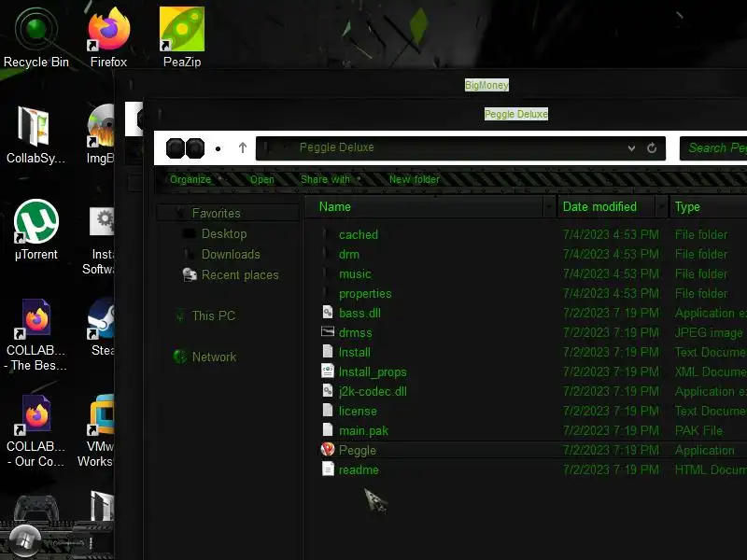Click the main.pak file icon
The height and width of the screenshot is (560, 747).
[328, 429]
